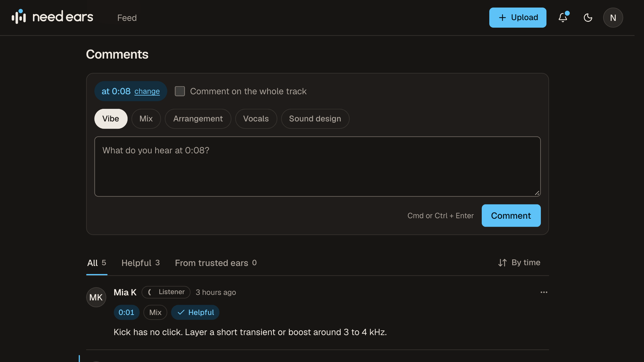Focus the comment text area
Viewport: 644px width, 362px height.
317,167
